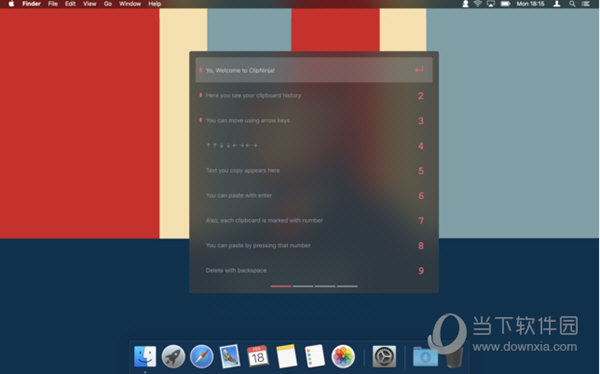Screen dimensions: 600x374
Task: Open the user account menu icon
Action: point(557,4)
